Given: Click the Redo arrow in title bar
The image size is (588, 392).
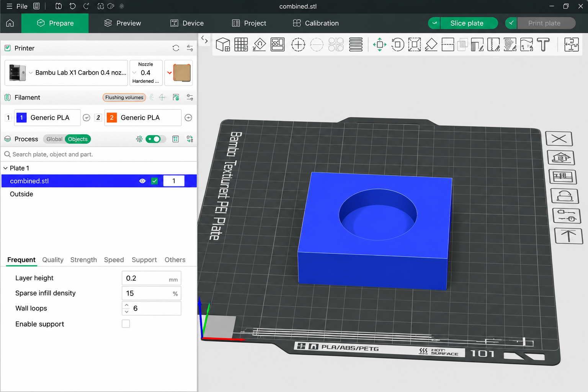Looking at the screenshot, I should coord(86,6).
